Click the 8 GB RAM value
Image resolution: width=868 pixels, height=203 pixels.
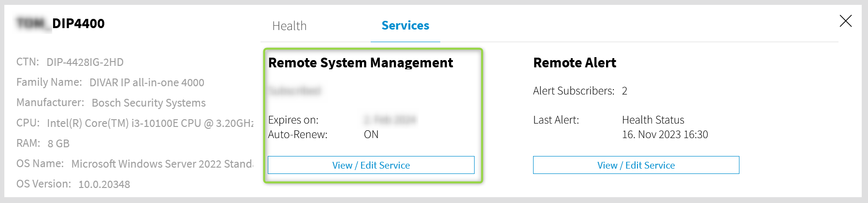tap(58, 144)
